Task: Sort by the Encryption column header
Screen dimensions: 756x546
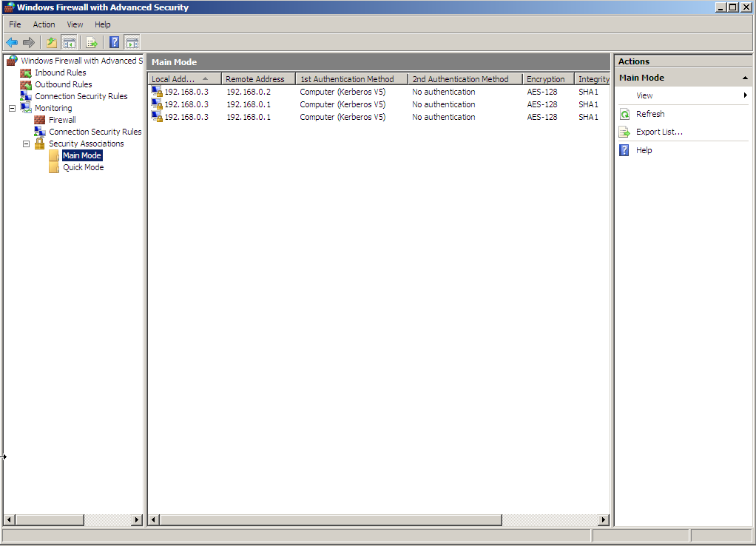Action: coord(548,79)
